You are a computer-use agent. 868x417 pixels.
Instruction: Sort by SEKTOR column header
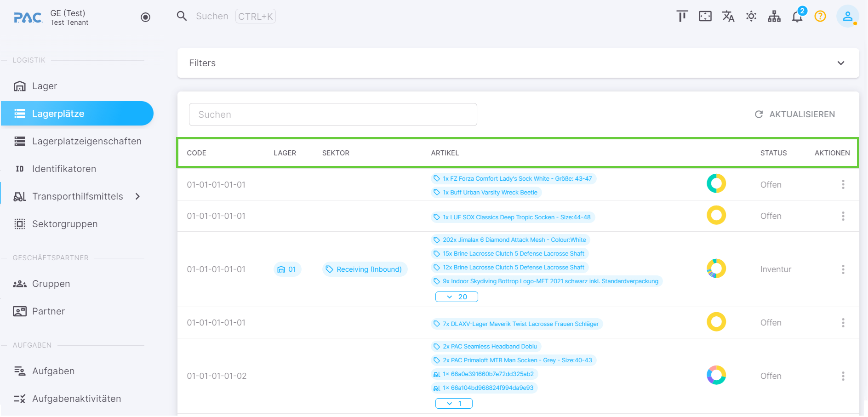click(x=336, y=153)
